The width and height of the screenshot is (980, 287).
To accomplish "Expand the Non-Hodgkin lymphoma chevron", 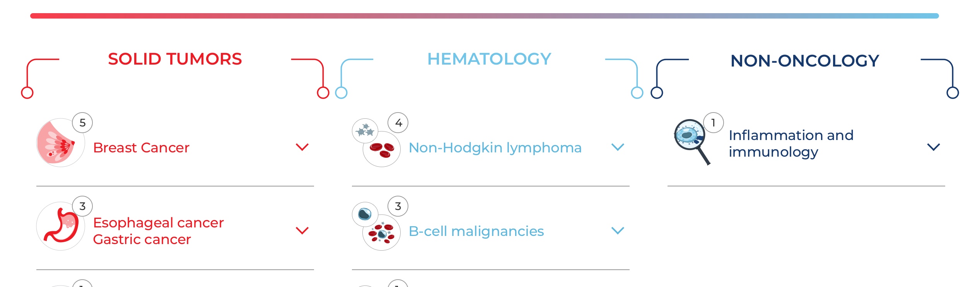I will tap(618, 147).
